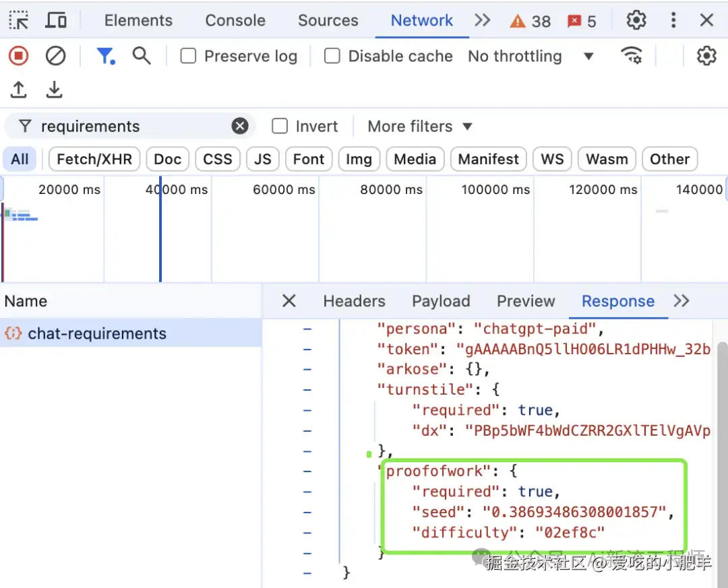
Task: Open DevTools settings gear
Action: pos(636,20)
